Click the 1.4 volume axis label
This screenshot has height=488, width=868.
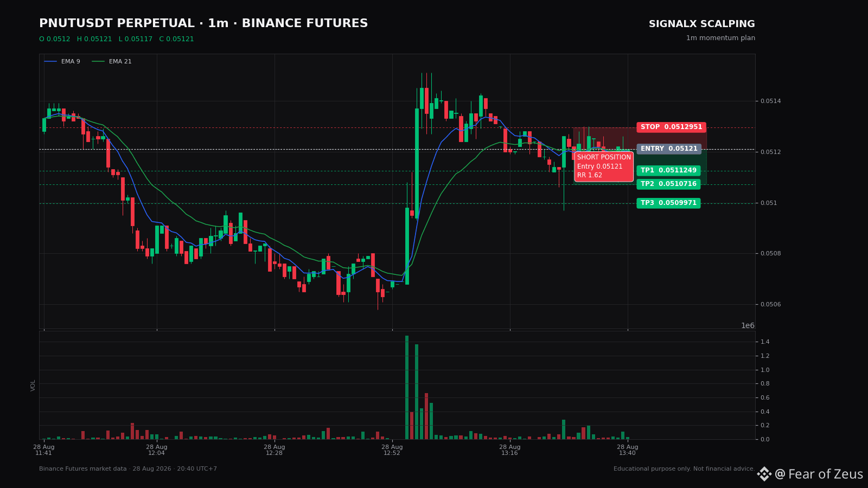pyautogui.click(x=765, y=342)
